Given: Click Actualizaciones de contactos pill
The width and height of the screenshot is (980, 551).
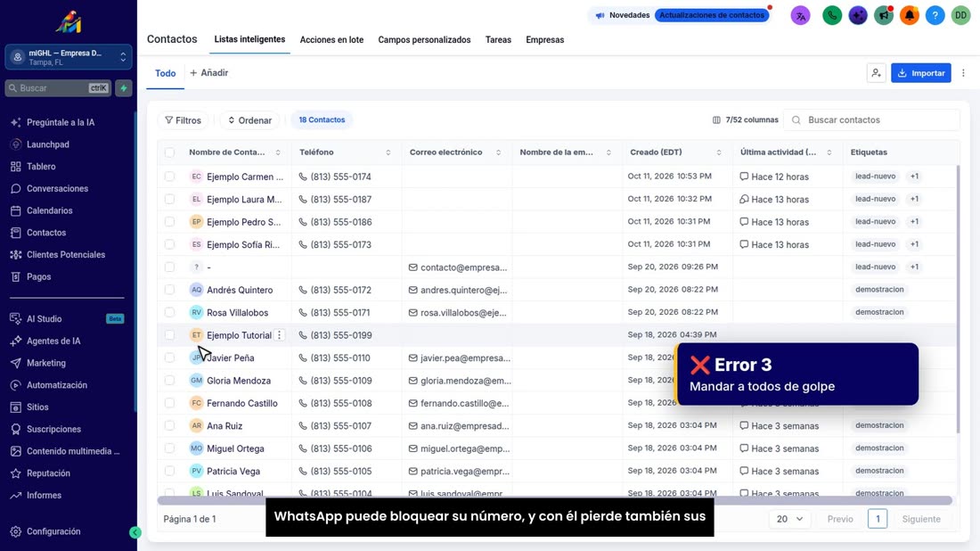Looking at the screenshot, I should [x=712, y=15].
